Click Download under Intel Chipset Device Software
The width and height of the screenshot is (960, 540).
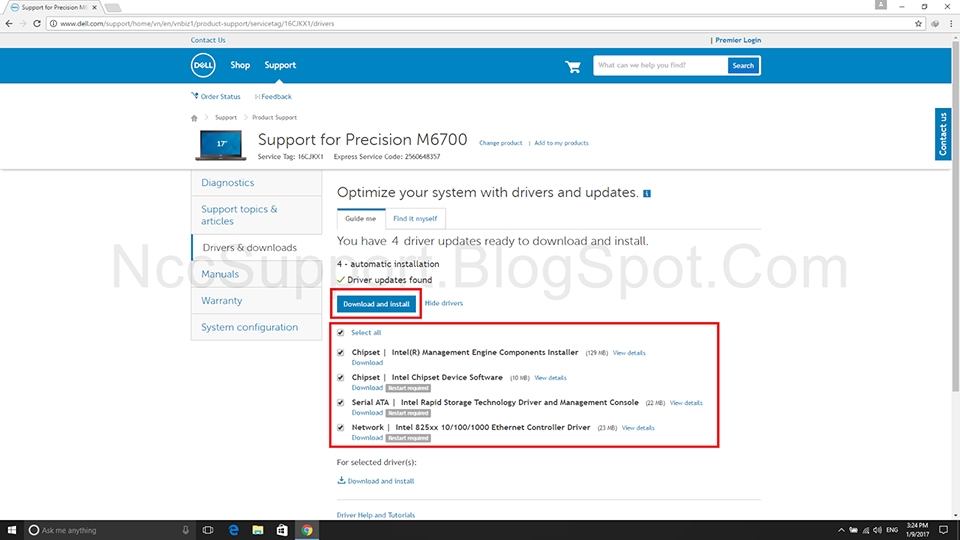click(367, 388)
